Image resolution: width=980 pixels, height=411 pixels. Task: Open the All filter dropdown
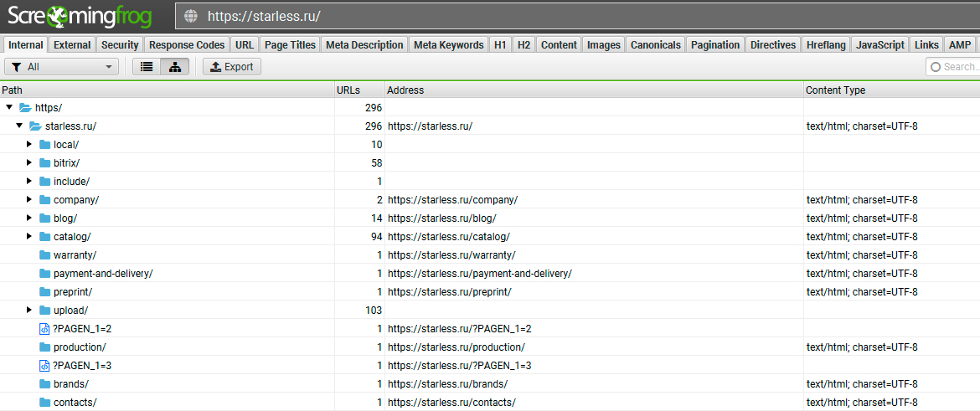click(x=62, y=67)
